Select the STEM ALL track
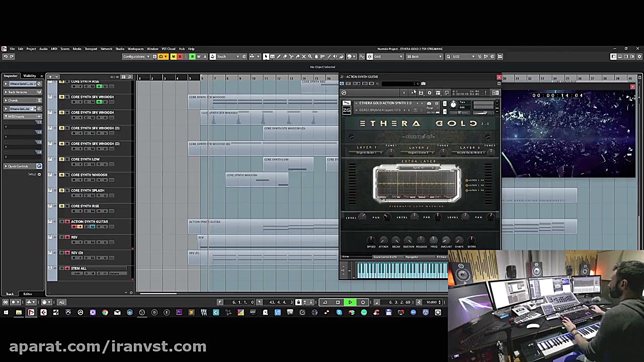Image resolution: width=644 pixels, height=362 pixels. (79, 268)
